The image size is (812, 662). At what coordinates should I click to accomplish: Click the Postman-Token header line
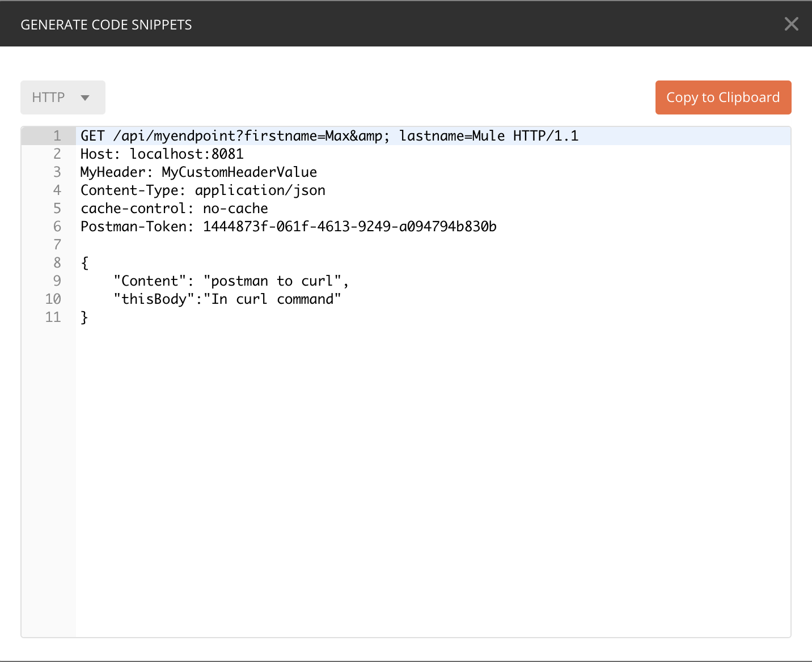click(288, 226)
